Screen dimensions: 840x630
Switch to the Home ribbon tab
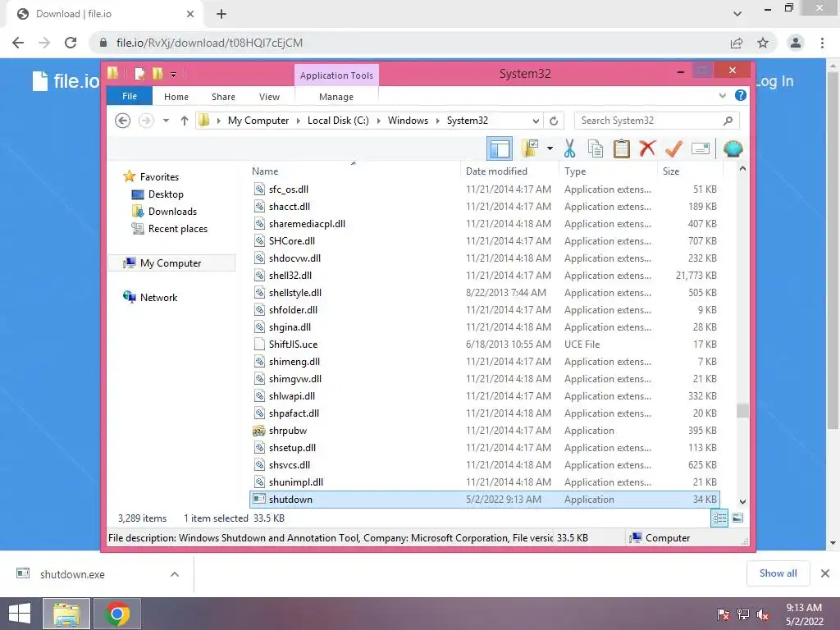(176, 97)
